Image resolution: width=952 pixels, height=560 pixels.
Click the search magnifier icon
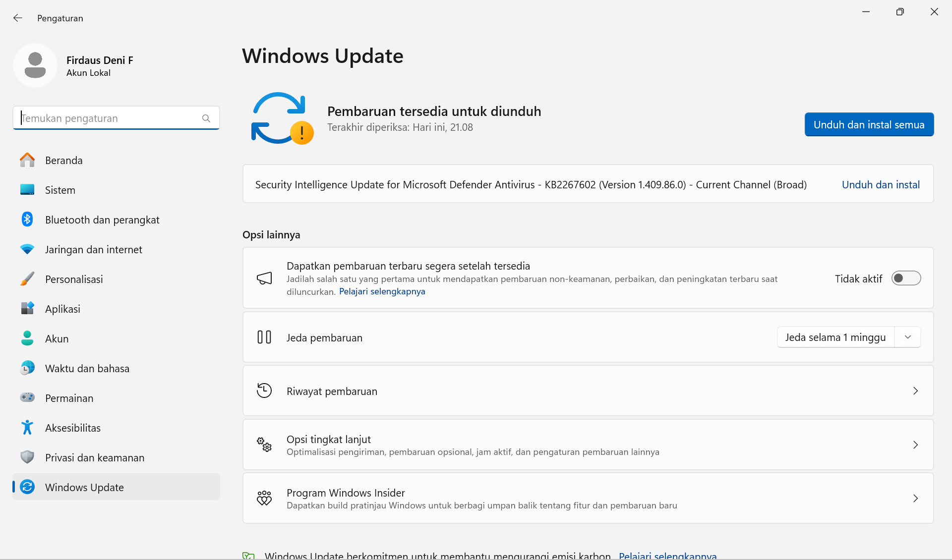(x=206, y=118)
